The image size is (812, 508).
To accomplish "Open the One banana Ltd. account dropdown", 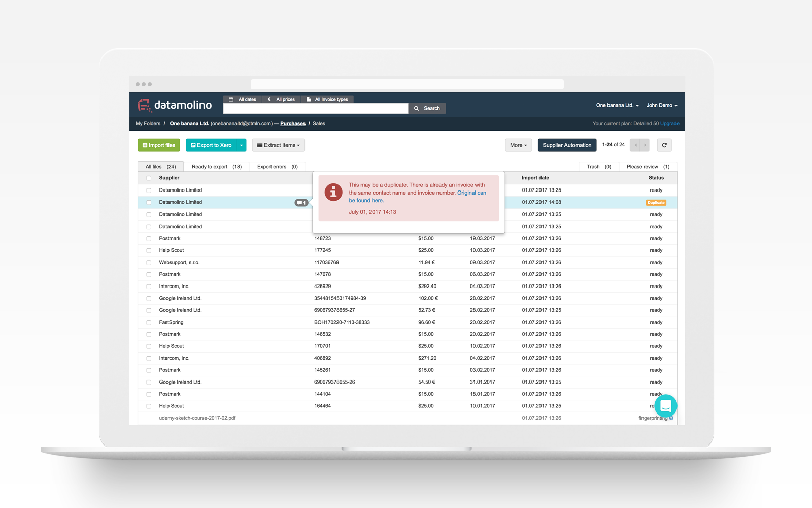I will 617,105.
